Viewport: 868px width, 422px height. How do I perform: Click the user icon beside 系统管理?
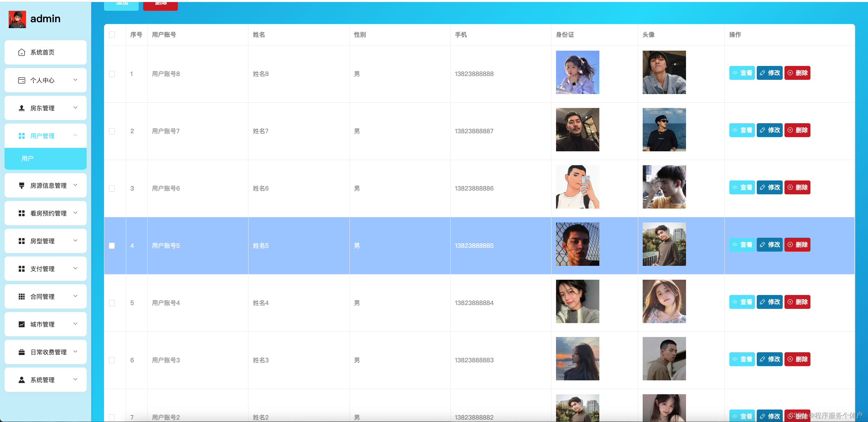click(x=21, y=380)
